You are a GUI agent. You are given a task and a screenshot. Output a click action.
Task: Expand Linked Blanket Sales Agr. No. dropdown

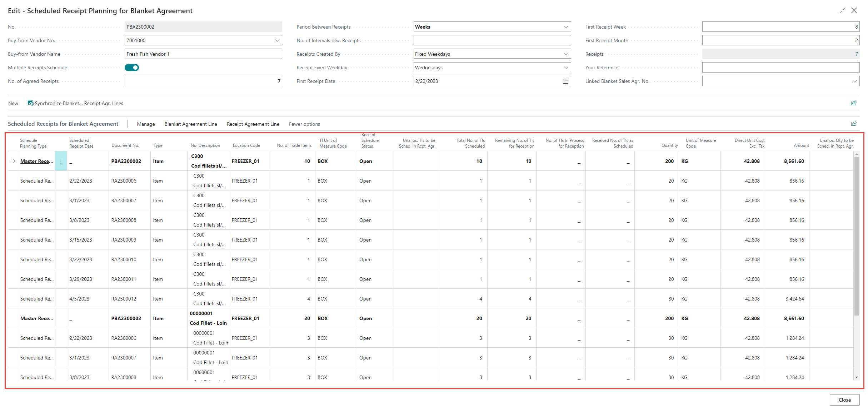(x=854, y=81)
